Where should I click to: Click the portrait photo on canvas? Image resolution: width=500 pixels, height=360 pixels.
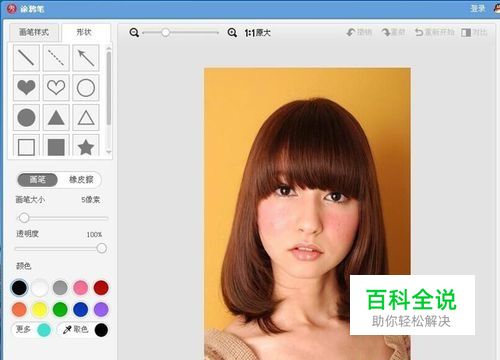pos(307,214)
